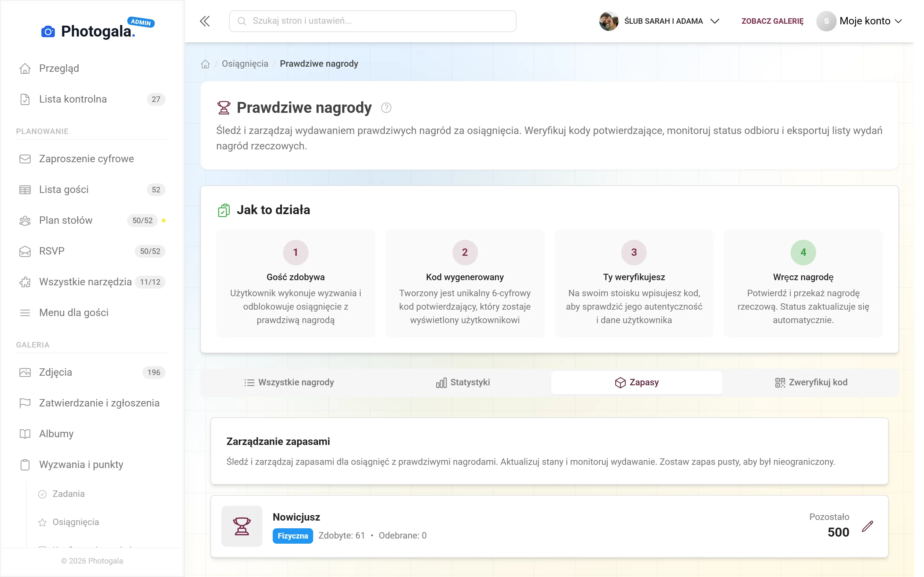This screenshot has height=577, width=924.
Task: Switch to Wszystkie nagrody tab
Action: coord(289,382)
